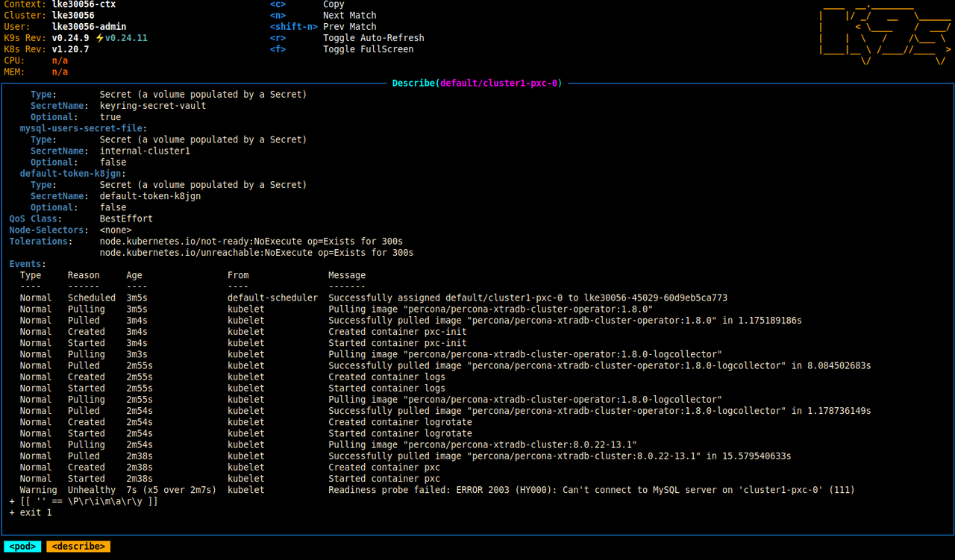Click the Scheduled event row
The width and height of the screenshot is (955, 560).
pyautogui.click(x=374, y=298)
